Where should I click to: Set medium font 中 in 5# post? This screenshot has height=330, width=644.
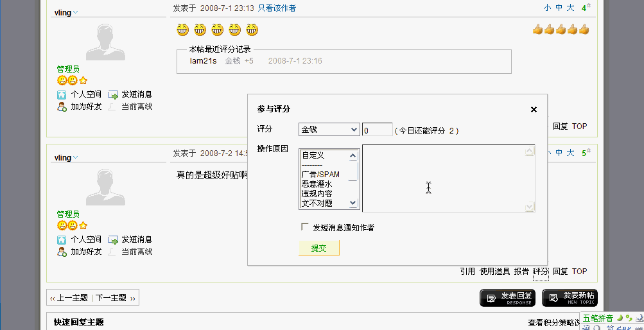559,153
